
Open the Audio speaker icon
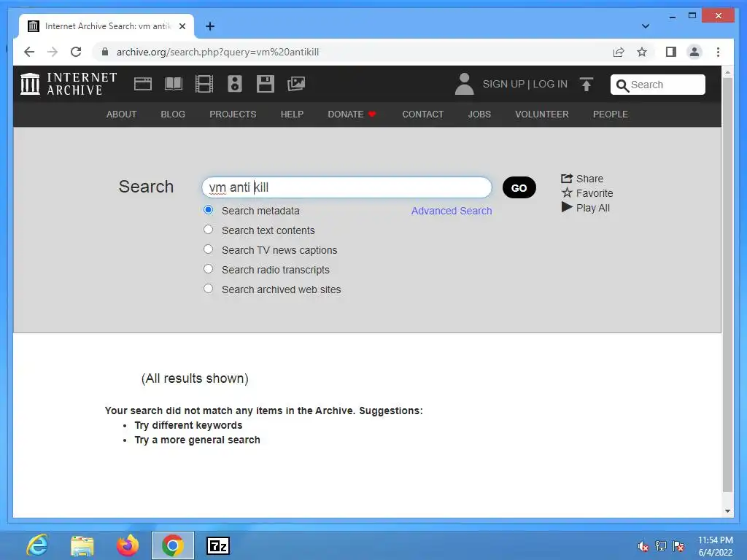pos(234,84)
